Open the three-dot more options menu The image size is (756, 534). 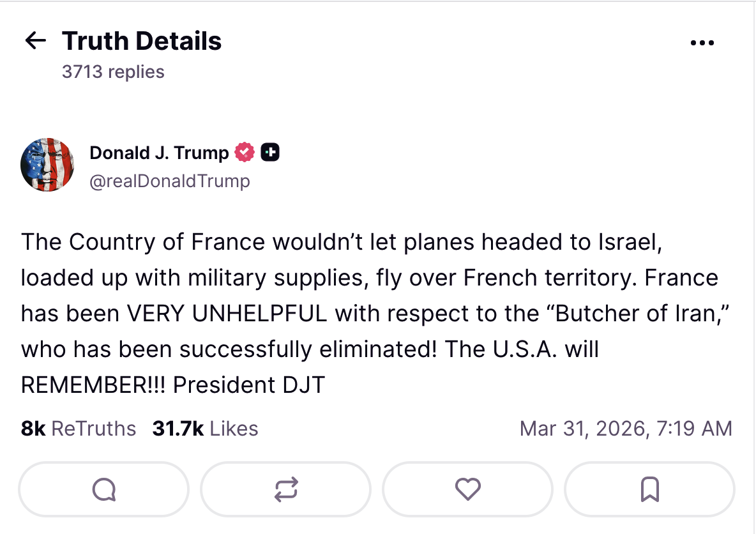pos(702,43)
